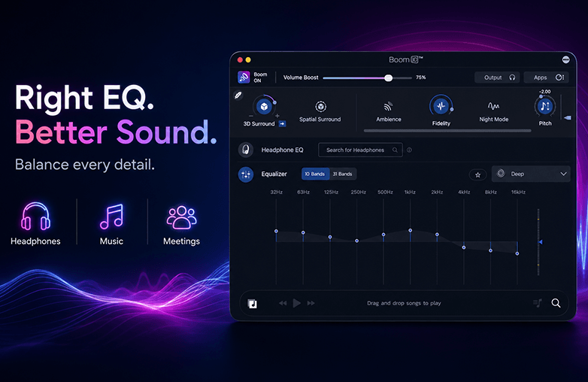
Task: Toggle the Fidelity effect icon
Action: 441,107
